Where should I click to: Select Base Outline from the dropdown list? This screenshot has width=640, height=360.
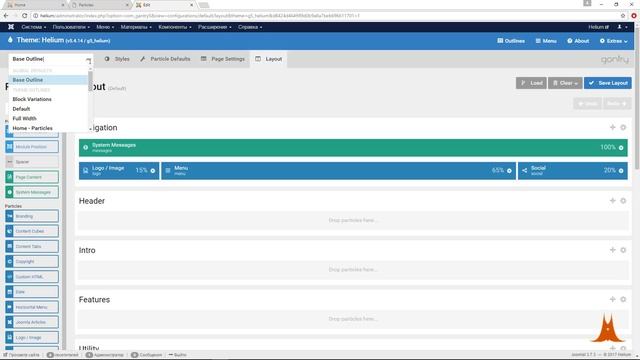[48, 80]
